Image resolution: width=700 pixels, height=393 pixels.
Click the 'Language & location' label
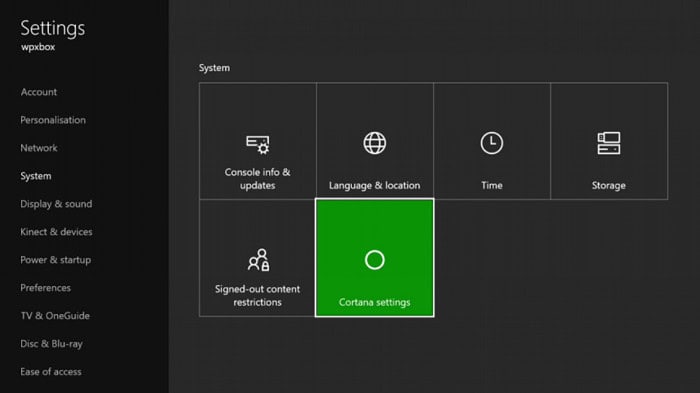[375, 185]
